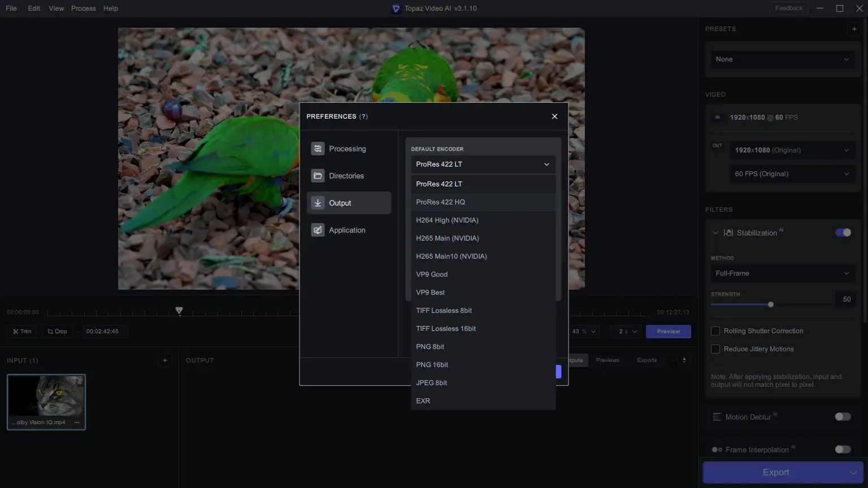This screenshot has width=868, height=488.
Task: Switch to the Exports tab
Action: click(647, 360)
